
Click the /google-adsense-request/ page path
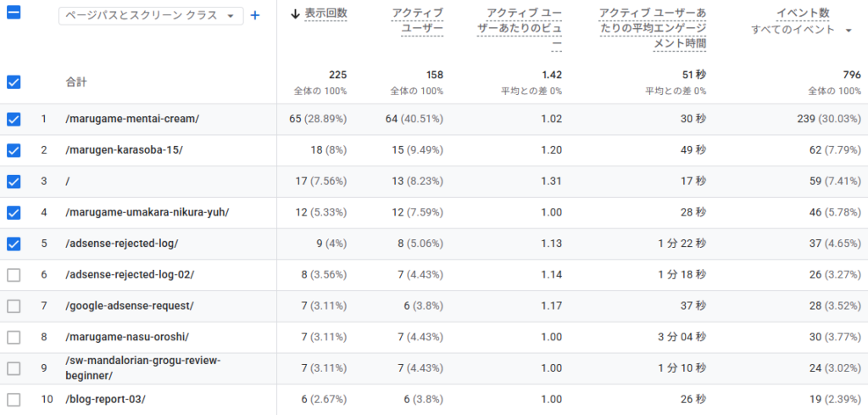pyautogui.click(x=130, y=306)
